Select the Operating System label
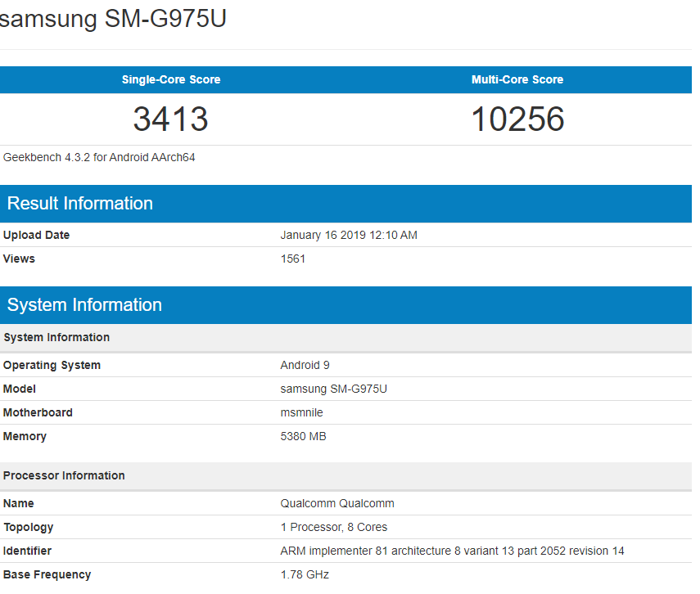Viewport: 700px width, 594px height. (52, 365)
